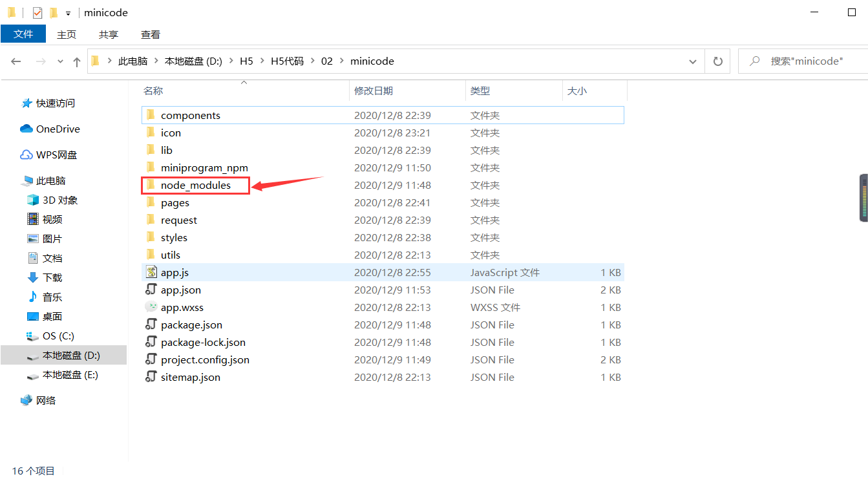
Task: Select miniprogram_npm folder icon
Action: pos(151,167)
